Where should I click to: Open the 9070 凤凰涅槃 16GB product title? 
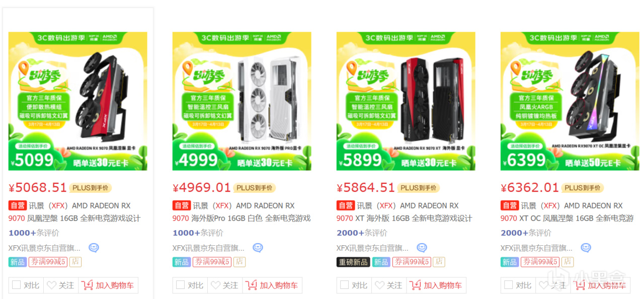[74, 218]
